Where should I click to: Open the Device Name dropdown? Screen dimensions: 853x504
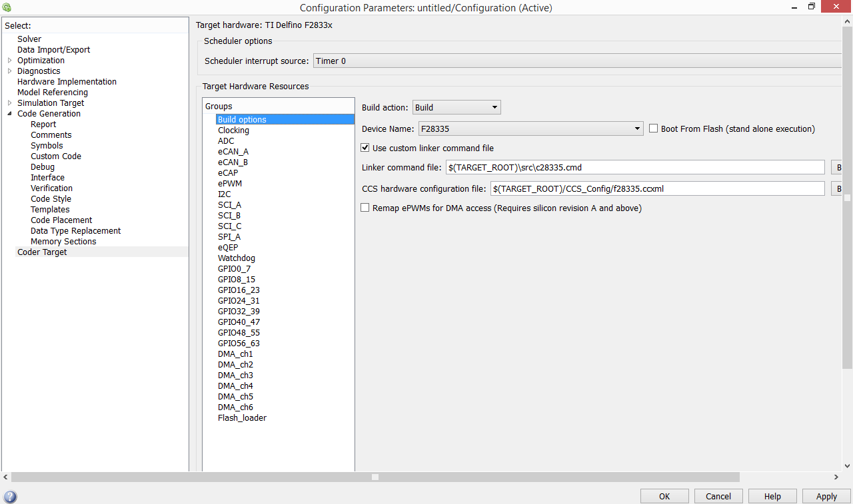530,128
